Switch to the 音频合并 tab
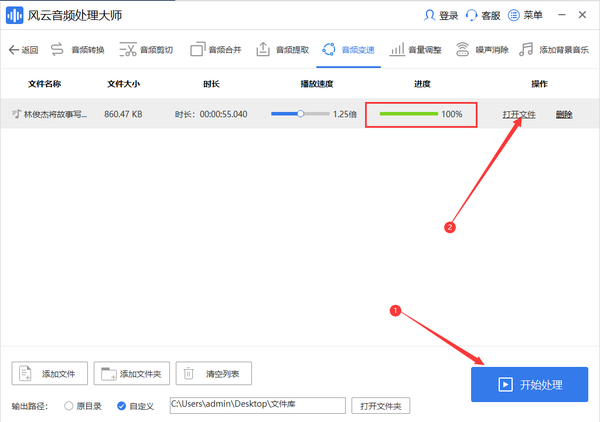 point(216,50)
